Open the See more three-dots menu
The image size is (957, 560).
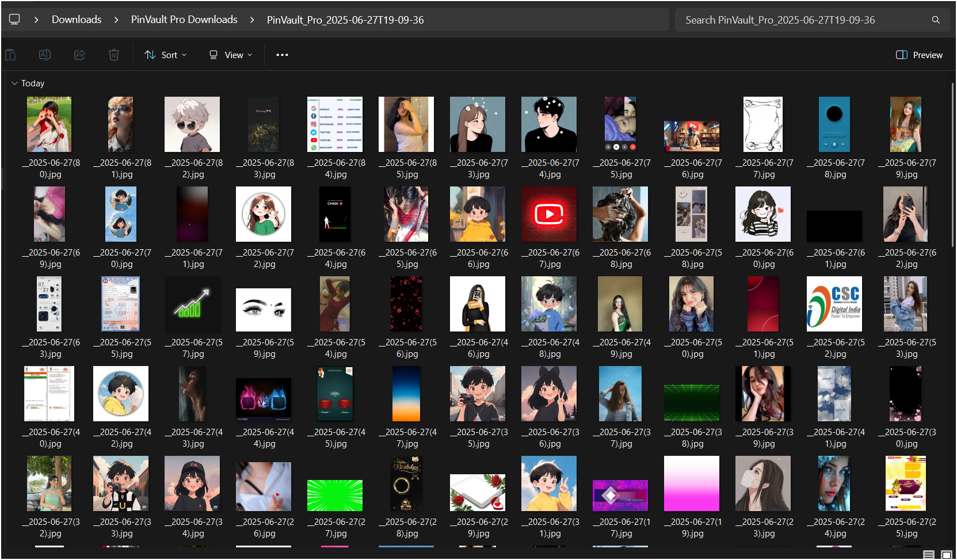[x=282, y=55]
